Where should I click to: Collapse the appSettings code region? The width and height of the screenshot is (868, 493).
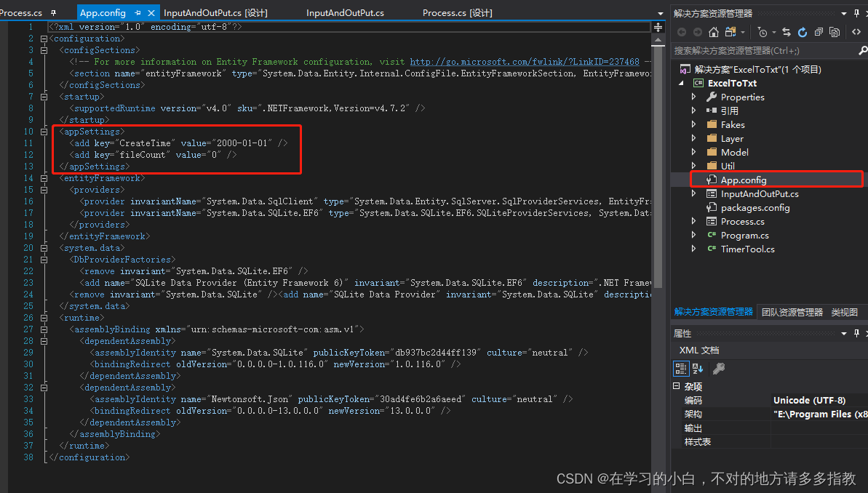tap(45, 131)
